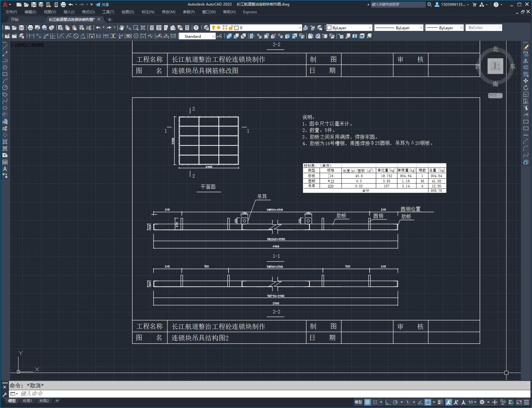Viewport: 532px width, 408px height.
Task: Click the Help question mark in toolbar
Action: coord(196,28)
